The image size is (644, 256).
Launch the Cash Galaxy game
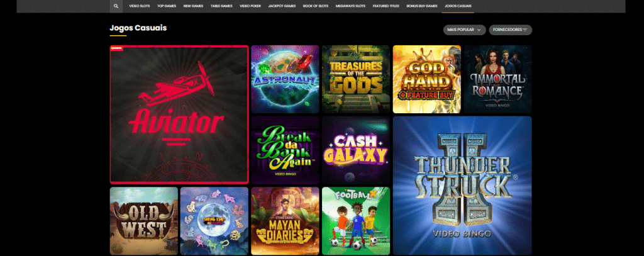point(356,150)
